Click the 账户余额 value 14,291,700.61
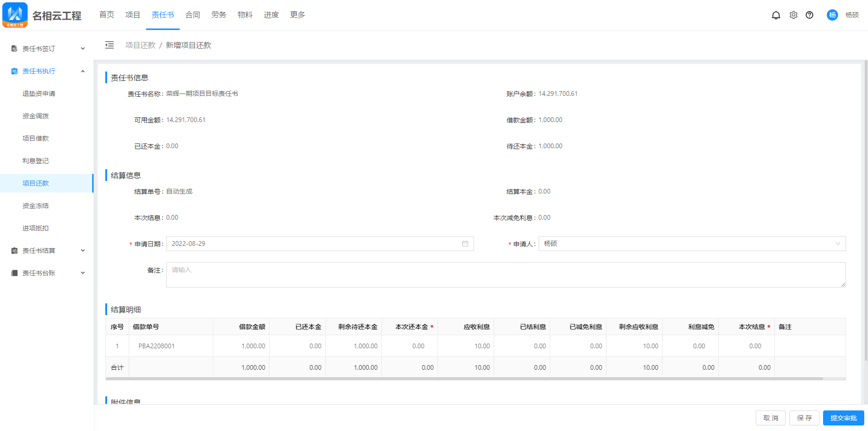The image size is (868, 431). [x=558, y=93]
